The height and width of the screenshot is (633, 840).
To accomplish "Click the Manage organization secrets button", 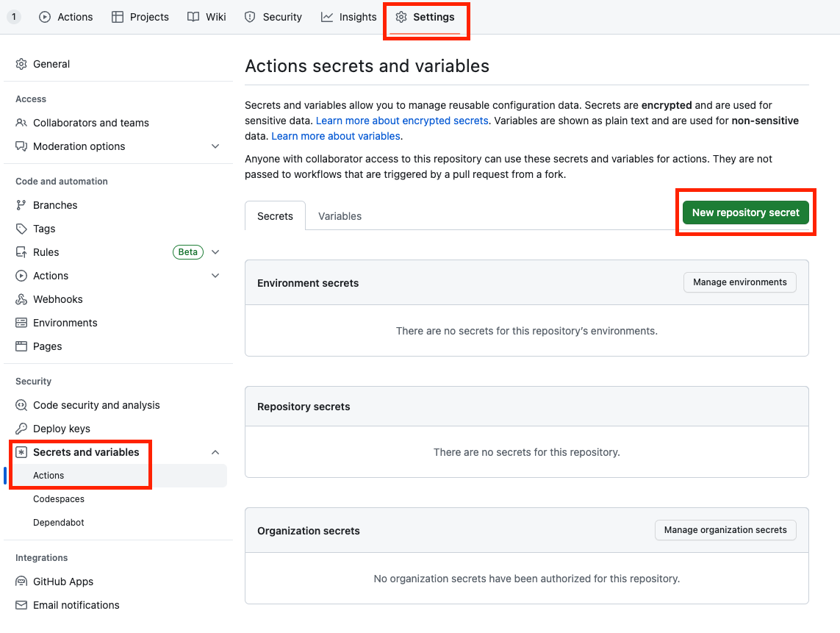I will pos(725,530).
